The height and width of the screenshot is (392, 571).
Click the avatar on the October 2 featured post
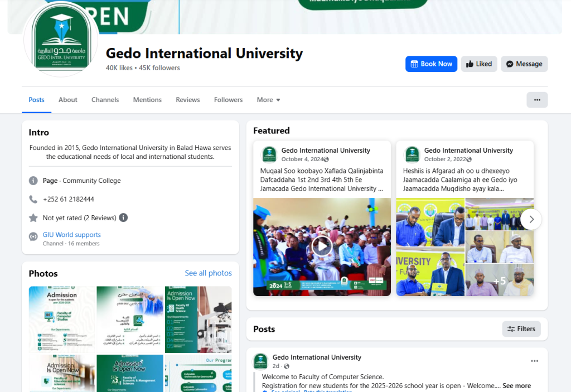412,154
